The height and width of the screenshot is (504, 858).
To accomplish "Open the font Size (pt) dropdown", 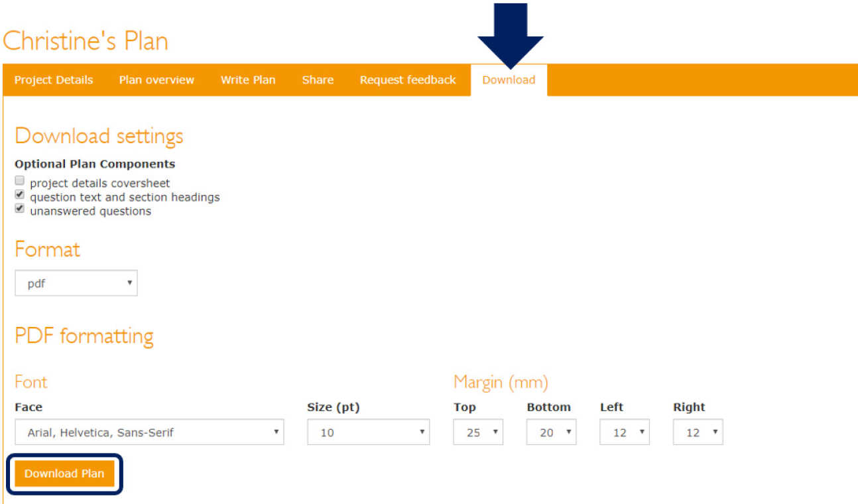I will [x=368, y=432].
